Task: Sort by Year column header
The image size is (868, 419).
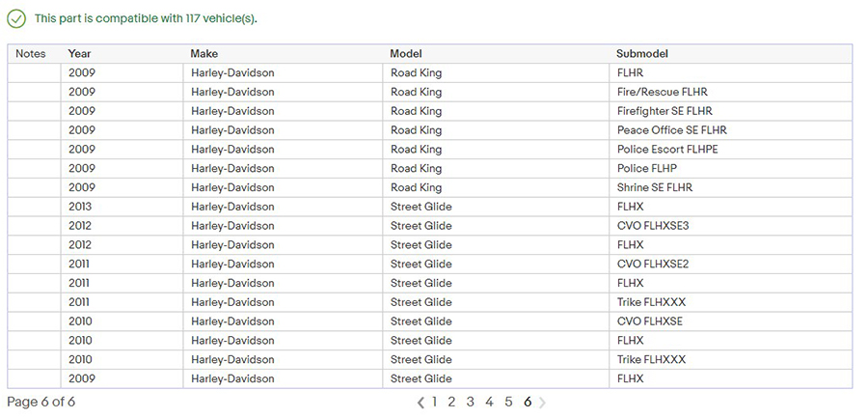Action: click(80, 54)
